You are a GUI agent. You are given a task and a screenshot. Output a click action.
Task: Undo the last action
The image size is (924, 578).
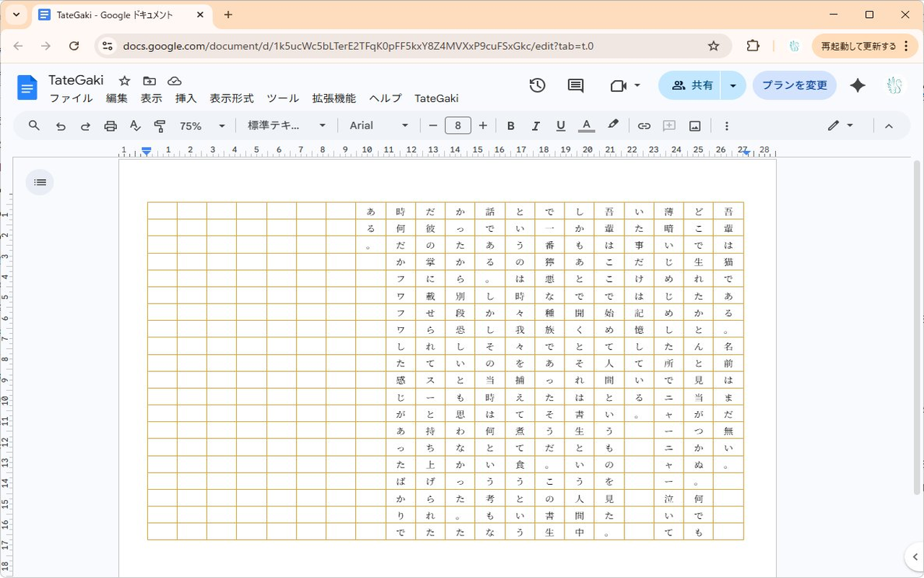pos(61,126)
